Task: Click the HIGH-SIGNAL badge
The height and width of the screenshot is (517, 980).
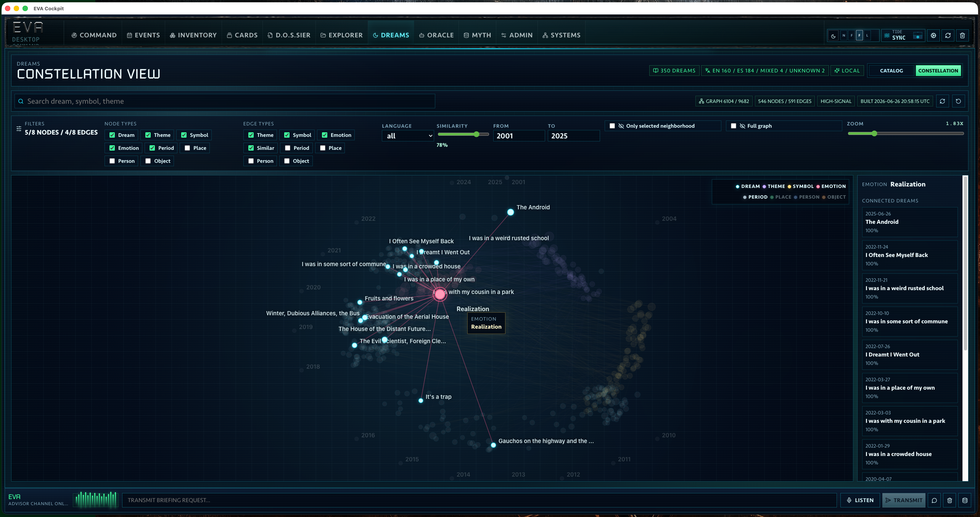Action: [x=836, y=101]
